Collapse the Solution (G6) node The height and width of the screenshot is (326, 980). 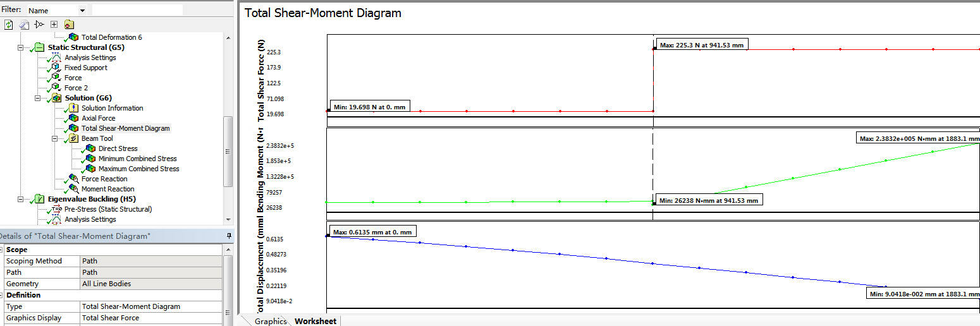(38, 98)
